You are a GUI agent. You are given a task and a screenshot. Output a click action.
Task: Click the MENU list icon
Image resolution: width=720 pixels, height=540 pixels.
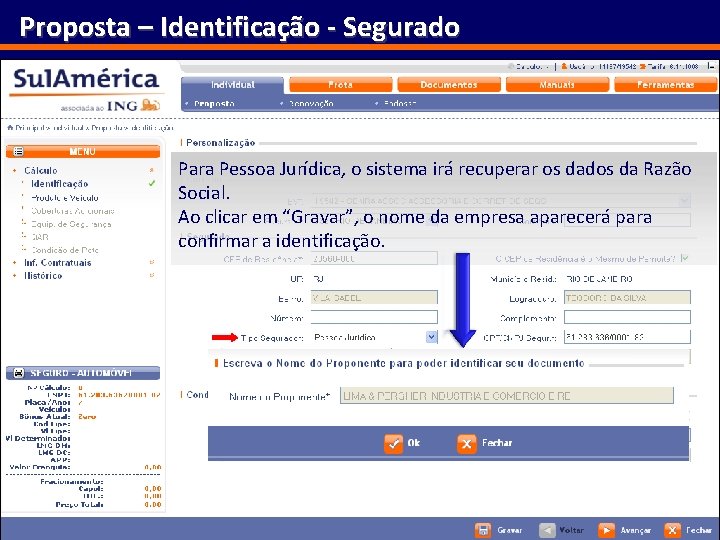tap(18, 151)
